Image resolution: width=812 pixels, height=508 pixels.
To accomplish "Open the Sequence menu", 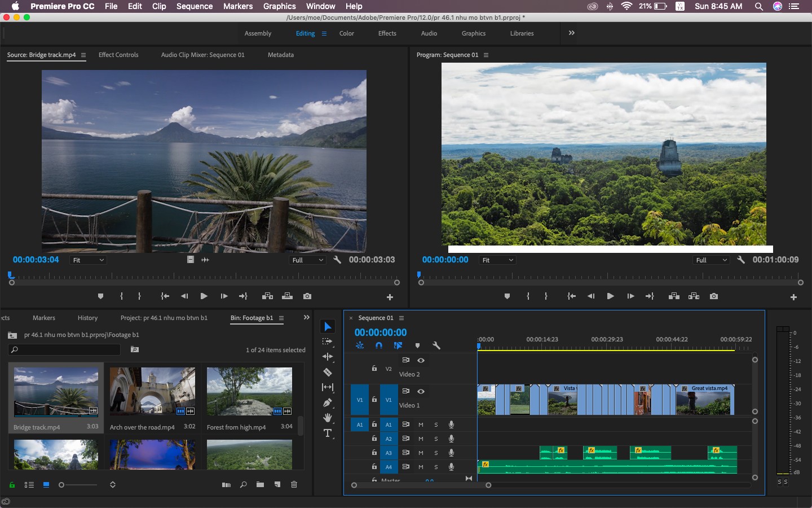I will [195, 6].
